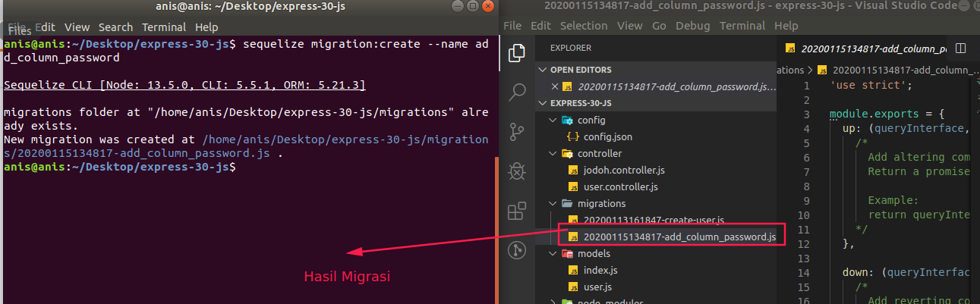This screenshot has width=980, height=304.
Task: Open the Go menu in VS Code
Action: click(659, 25)
